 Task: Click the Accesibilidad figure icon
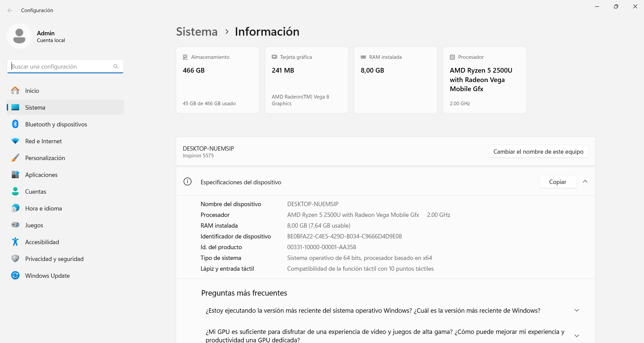coord(15,242)
